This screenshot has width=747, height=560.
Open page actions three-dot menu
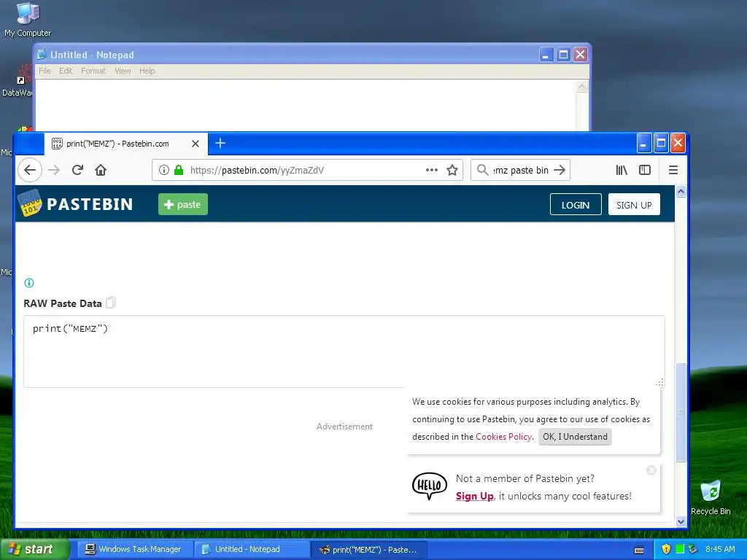click(432, 170)
